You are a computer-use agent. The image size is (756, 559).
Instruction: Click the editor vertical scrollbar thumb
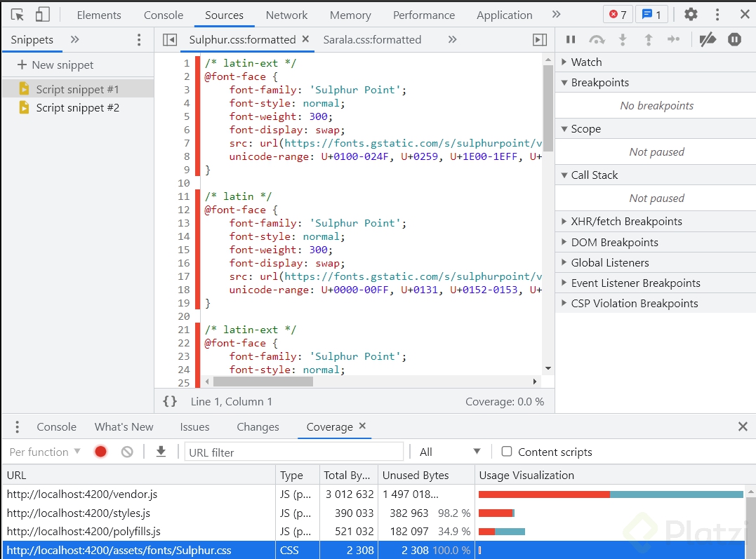(548, 109)
